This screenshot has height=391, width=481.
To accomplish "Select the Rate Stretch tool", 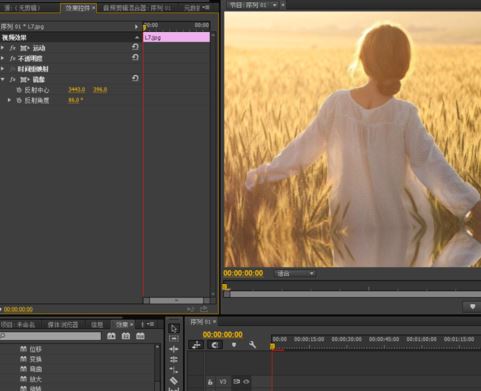I will coord(173,370).
